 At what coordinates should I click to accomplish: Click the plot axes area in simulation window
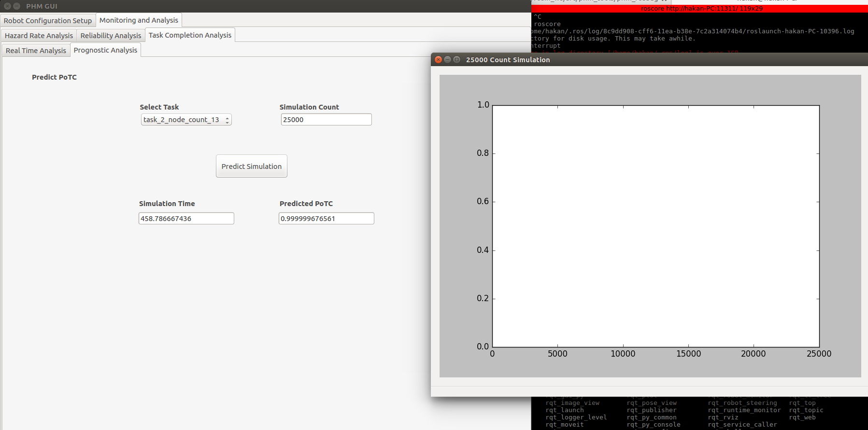(655, 226)
